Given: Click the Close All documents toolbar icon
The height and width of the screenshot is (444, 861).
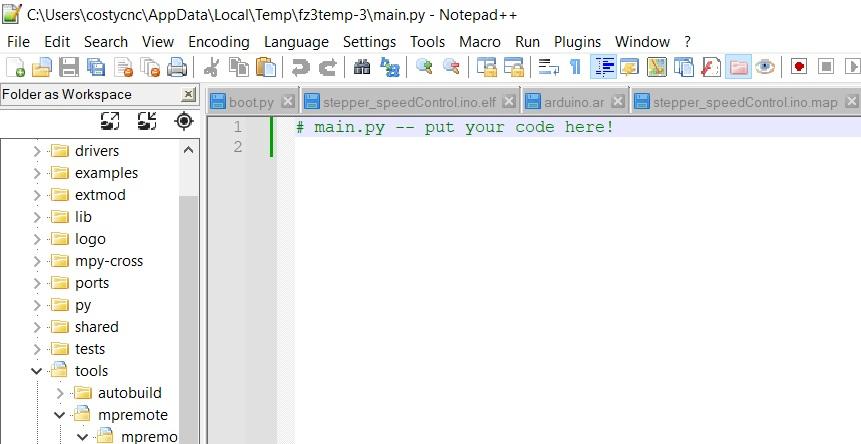Looking at the screenshot, I should tap(149, 67).
